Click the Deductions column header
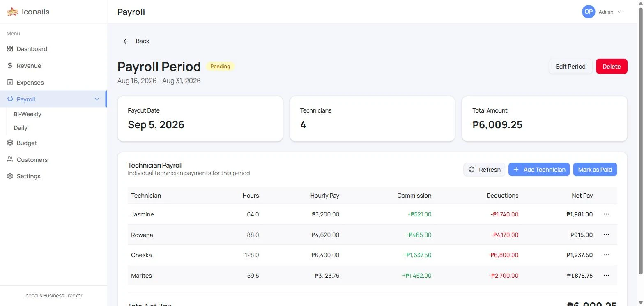The image size is (644, 306). click(502, 196)
